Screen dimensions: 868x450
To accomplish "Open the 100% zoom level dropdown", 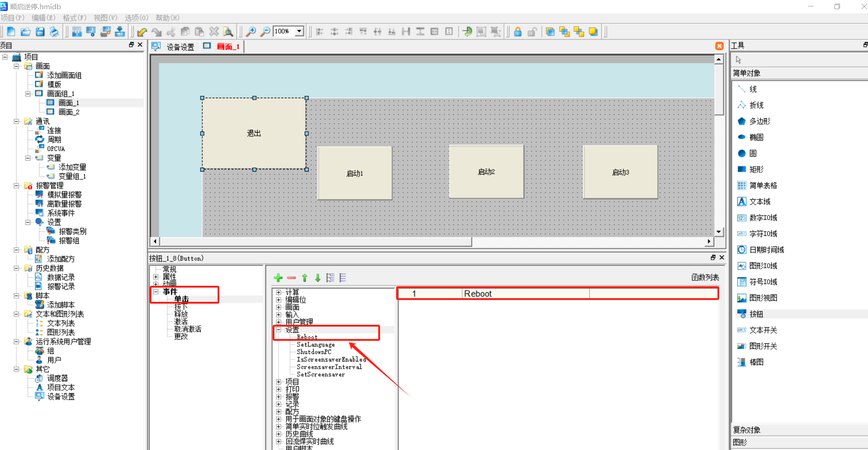I will 299,31.
